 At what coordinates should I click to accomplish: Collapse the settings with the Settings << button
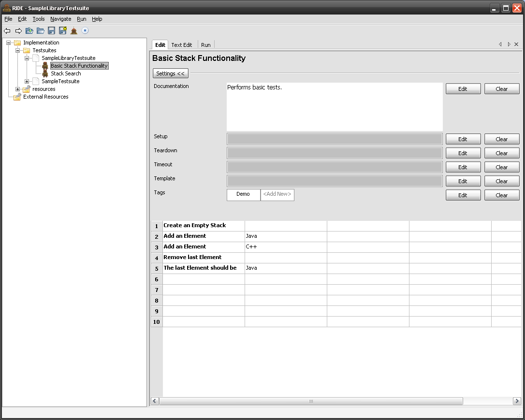[170, 73]
